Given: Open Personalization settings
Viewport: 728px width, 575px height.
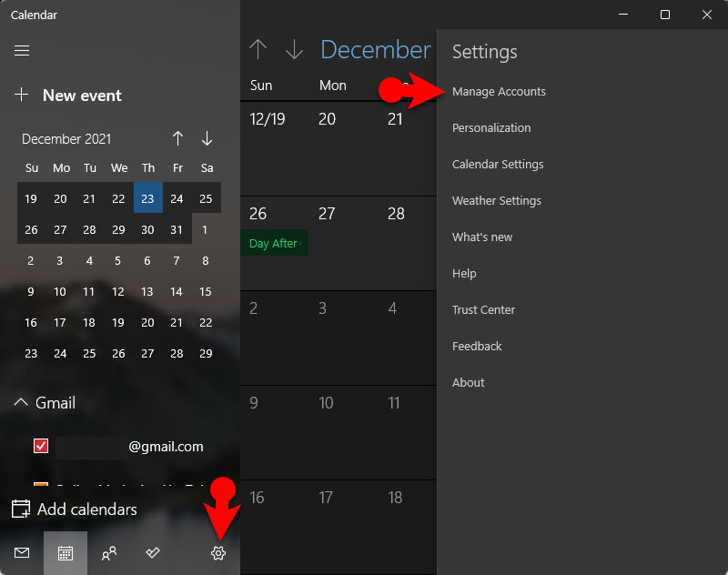Looking at the screenshot, I should click(491, 128).
